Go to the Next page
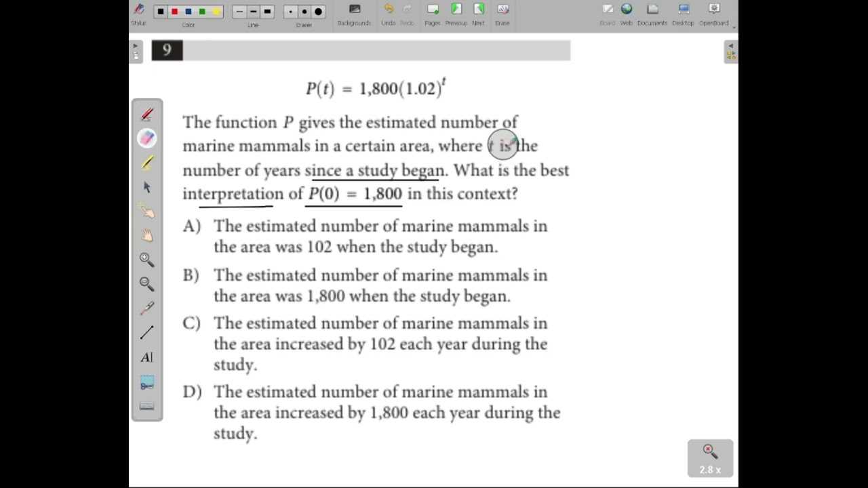This screenshot has height=488, width=868. pyautogui.click(x=479, y=14)
